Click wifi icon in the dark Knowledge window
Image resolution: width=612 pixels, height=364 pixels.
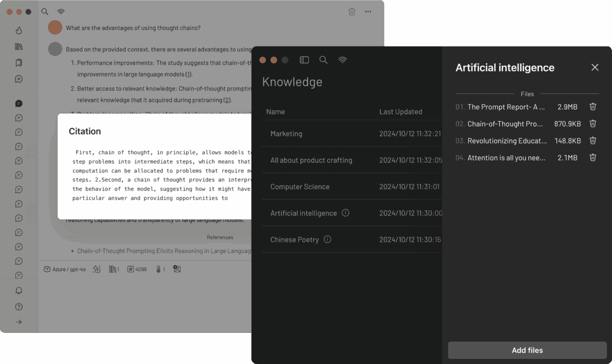pos(342,60)
